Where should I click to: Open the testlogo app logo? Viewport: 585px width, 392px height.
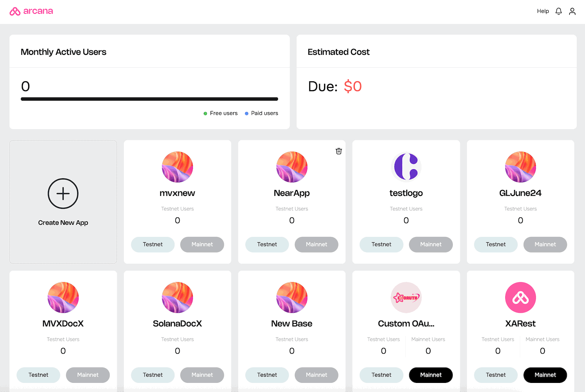point(406,167)
